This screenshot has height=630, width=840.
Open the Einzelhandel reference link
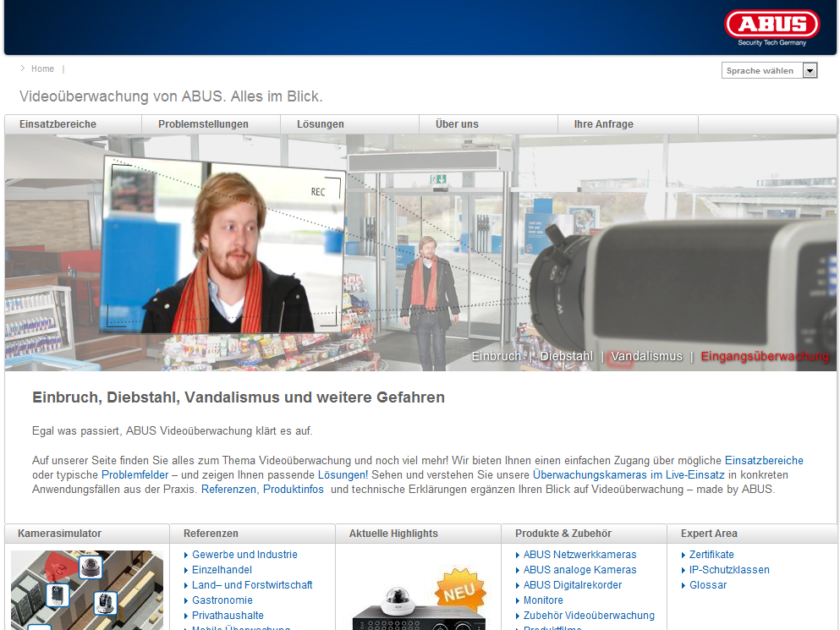(x=222, y=570)
